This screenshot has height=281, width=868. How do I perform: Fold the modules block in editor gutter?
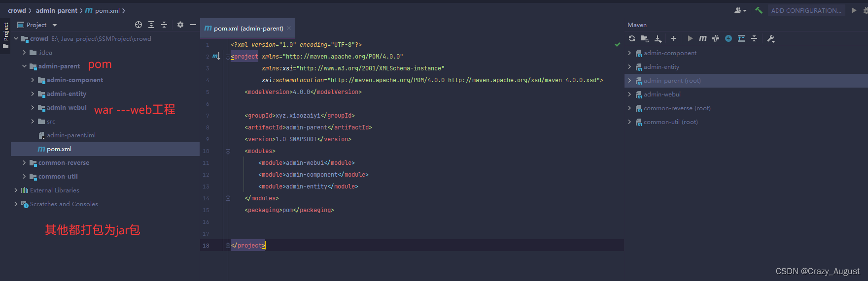[x=228, y=151]
